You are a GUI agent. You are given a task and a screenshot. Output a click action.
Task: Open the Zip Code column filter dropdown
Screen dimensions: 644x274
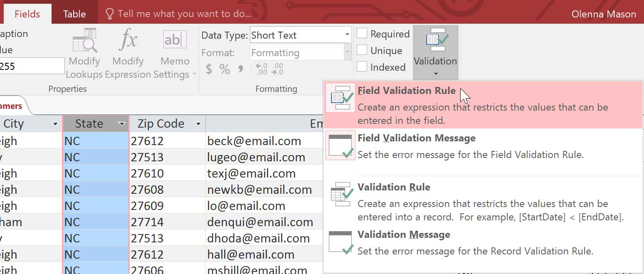198,123
